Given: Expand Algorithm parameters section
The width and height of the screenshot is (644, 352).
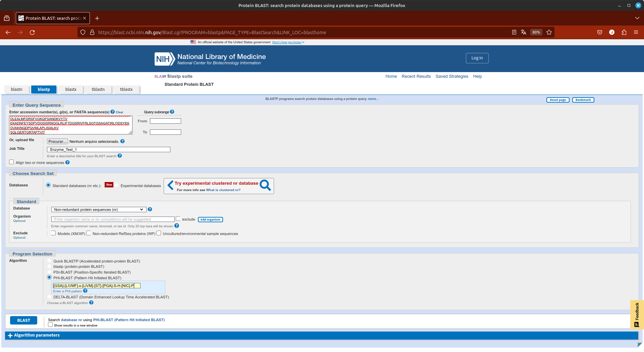Looking at the screenshot, I should (34, 335).
